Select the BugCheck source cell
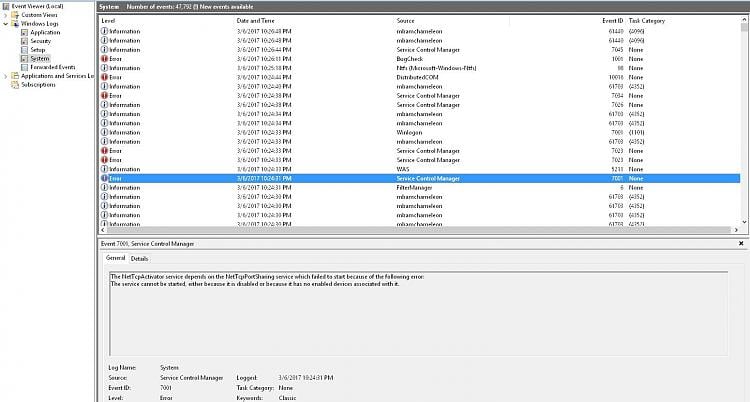Viewport: 750px width, 402px height. pos(410,59)
